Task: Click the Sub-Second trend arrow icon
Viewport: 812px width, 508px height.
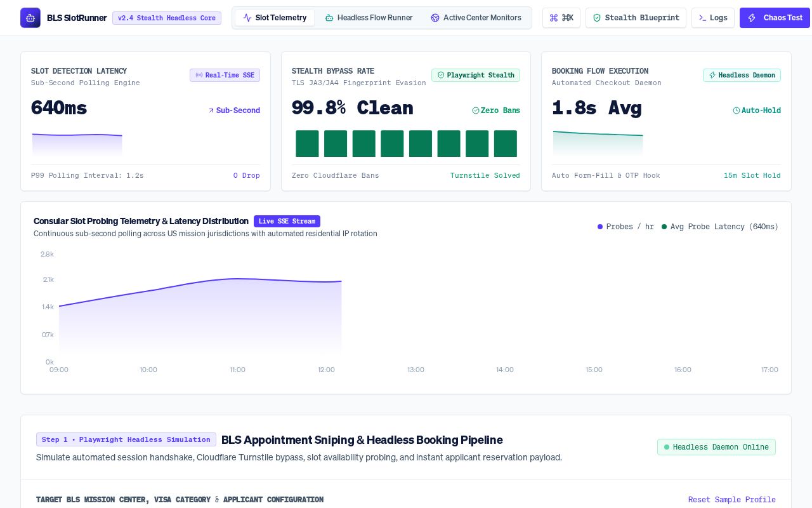Action: pos(211,110)
